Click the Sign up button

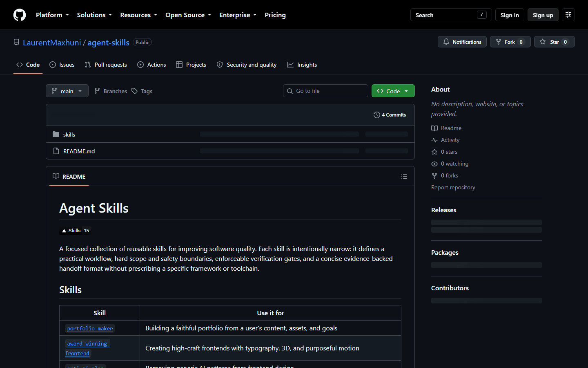click(x=543, y=15)
